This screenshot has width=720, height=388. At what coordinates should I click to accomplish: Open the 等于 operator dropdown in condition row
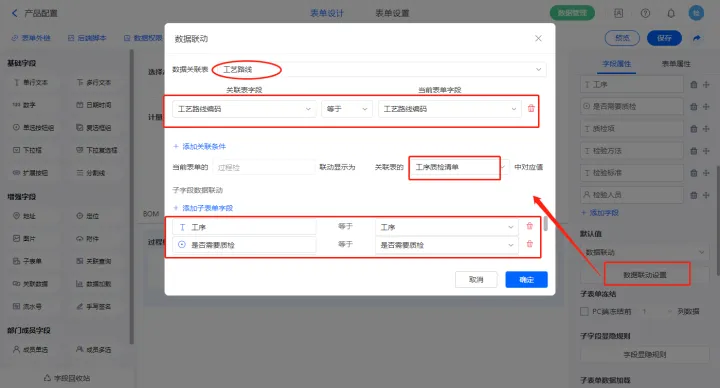pos(347,109)
